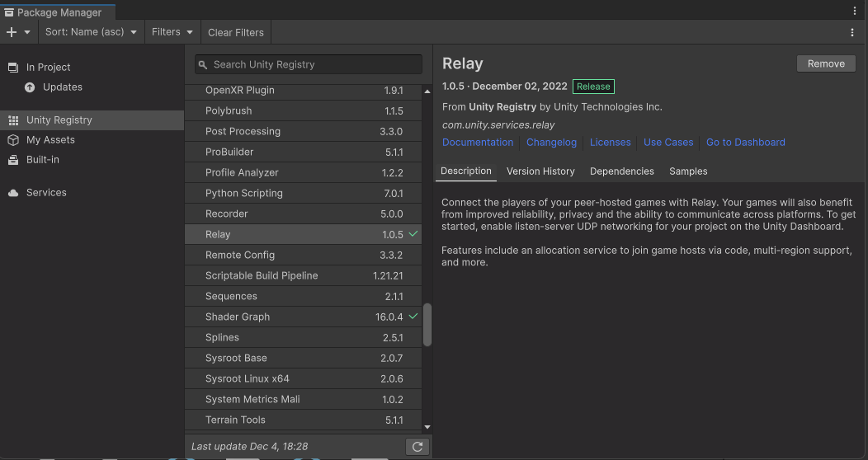Select the Sysroot Base package

click(x=304, y=358)
